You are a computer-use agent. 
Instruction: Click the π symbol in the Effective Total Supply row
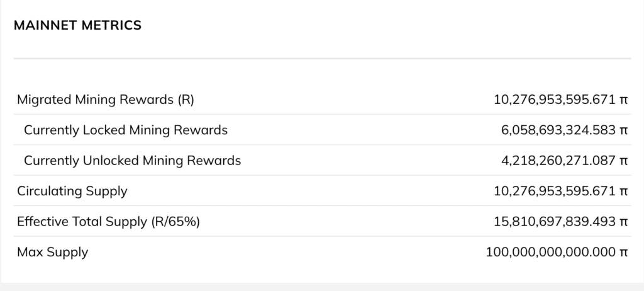(x=625, y=222)
